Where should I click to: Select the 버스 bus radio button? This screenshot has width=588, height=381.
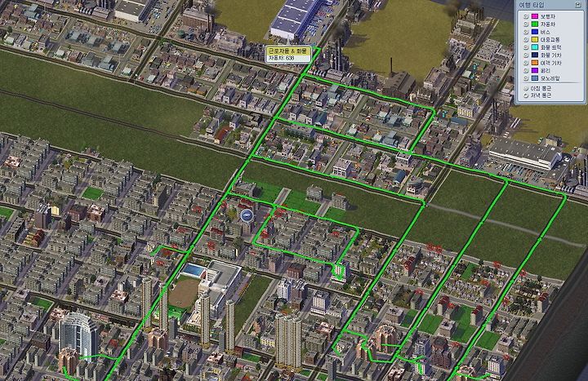coord(526,32)
